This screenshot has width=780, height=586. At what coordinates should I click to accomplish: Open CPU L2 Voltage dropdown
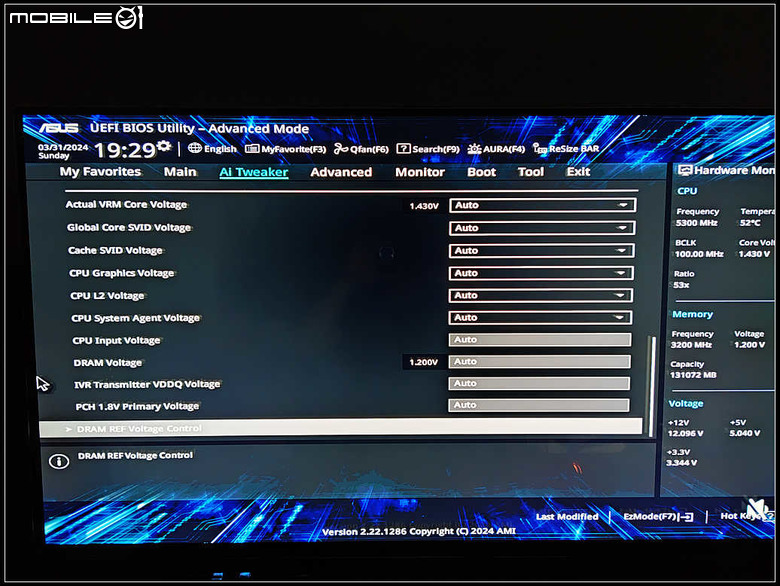point(540,295)
